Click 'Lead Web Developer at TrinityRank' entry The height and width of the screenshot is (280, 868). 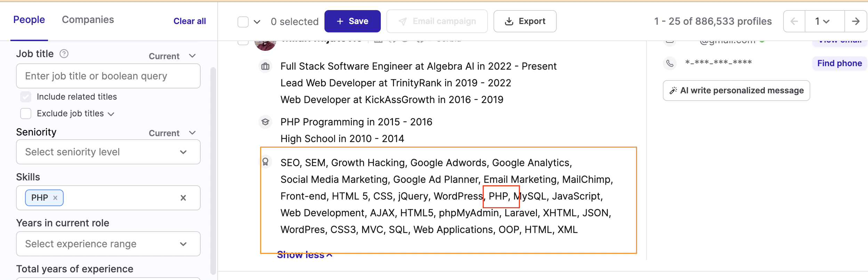pyautogui.click(x=396, y=83)
